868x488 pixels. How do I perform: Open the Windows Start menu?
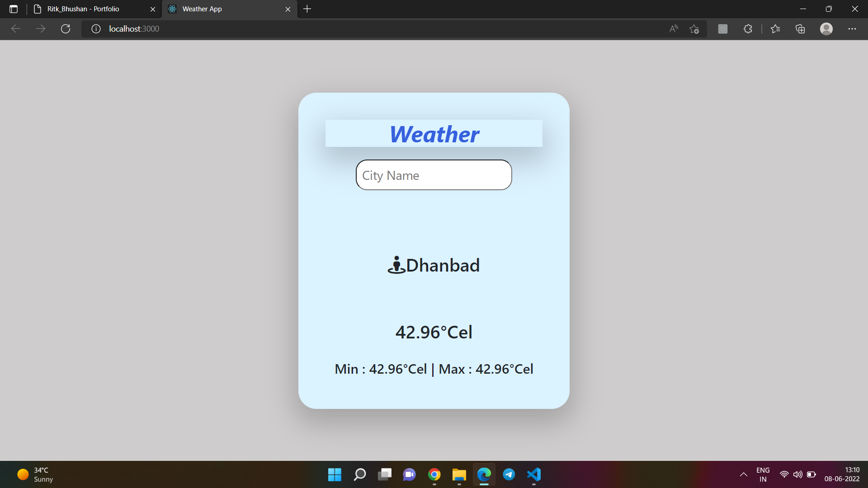[335, 474]
